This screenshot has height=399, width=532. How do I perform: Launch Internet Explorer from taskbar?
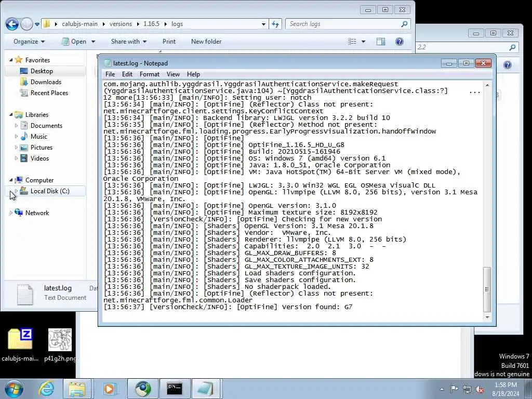coord(46,389)
